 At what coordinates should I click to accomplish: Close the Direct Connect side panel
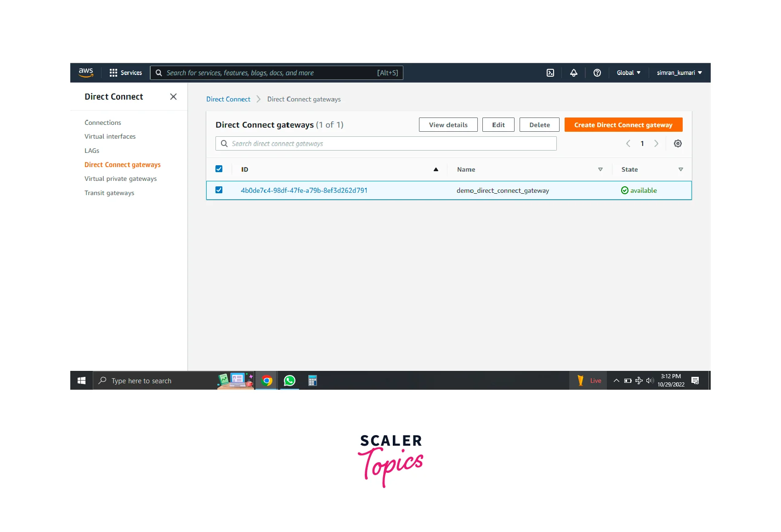pyautogui.click(x=173, y=97)
